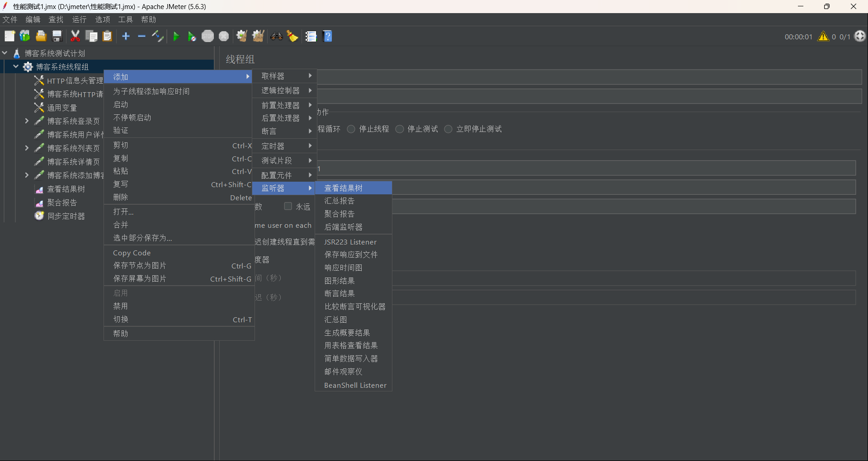
Task: Click the Open file folder icon
Action: [41, 36]
